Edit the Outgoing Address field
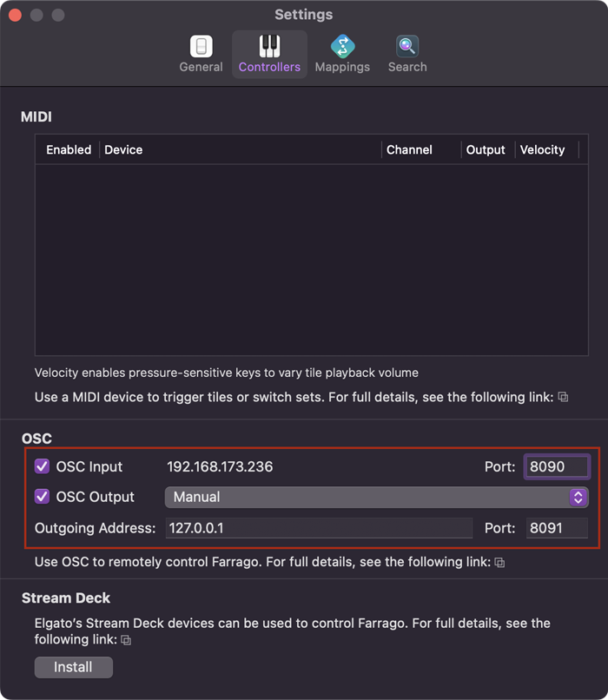Image resolution: width=608 pixels, height=700 pixels. point(318,528)
